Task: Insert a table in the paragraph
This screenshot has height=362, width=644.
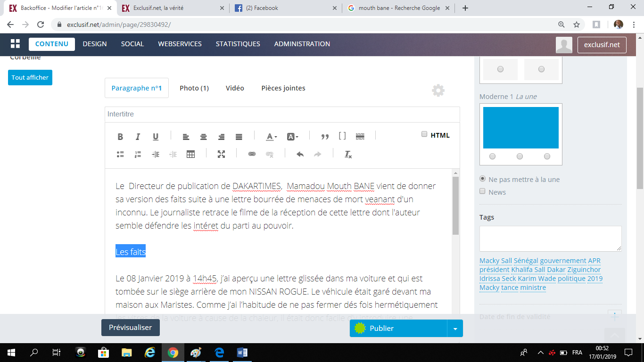Action: point(190,154)
